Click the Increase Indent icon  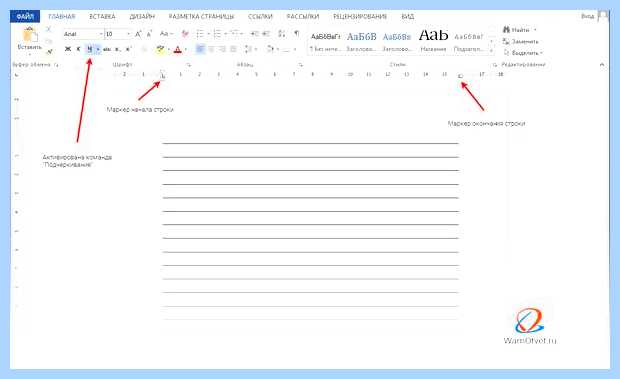pos(266,34)
